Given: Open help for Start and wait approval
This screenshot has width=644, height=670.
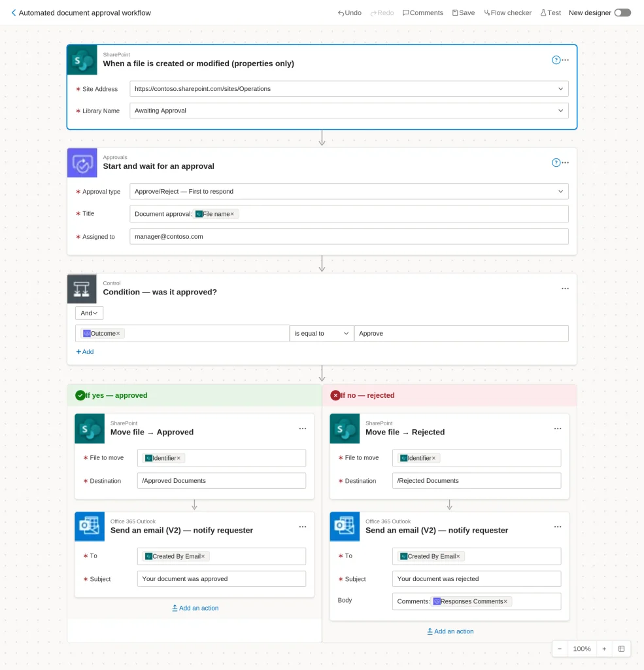Looking at the screenshot, I should [x=556, y=162].
